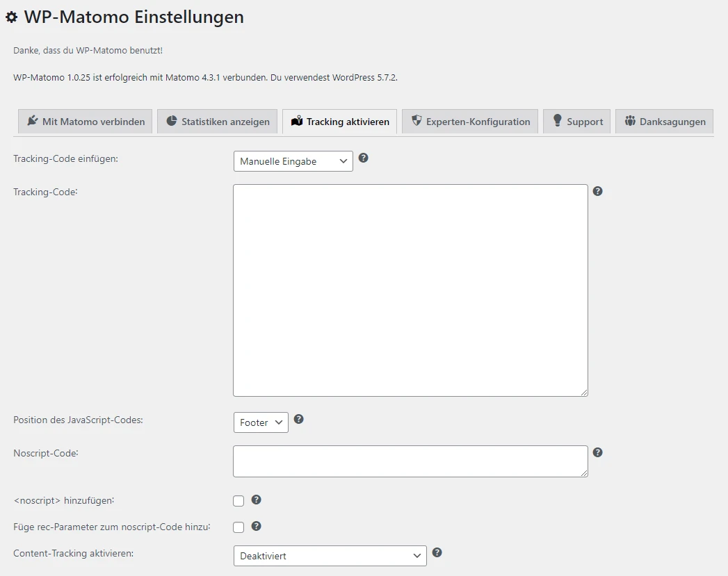Screen dimensions: 728x576
Task: Click the gear icon beside WP-Matomo Einstellungen
Action: (x=12, y=17)
